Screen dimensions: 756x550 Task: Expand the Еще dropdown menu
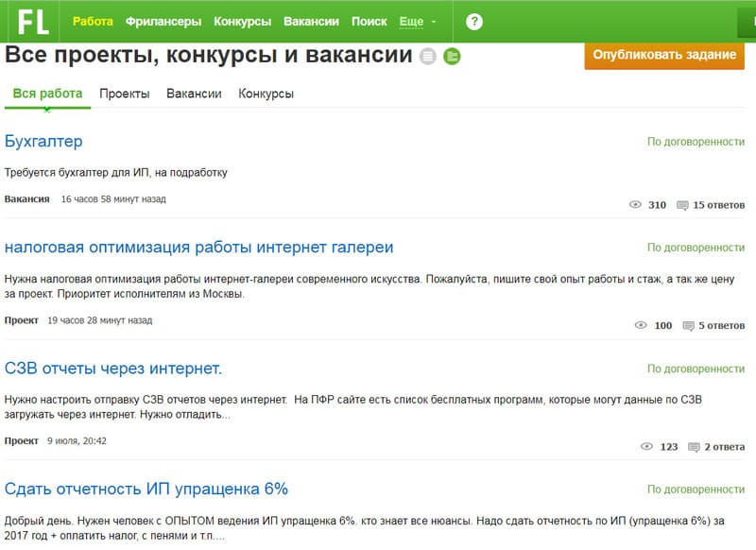418,21
